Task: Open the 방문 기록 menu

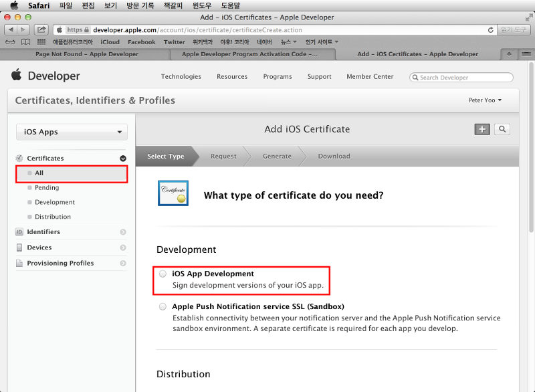Action: (140, 5)
